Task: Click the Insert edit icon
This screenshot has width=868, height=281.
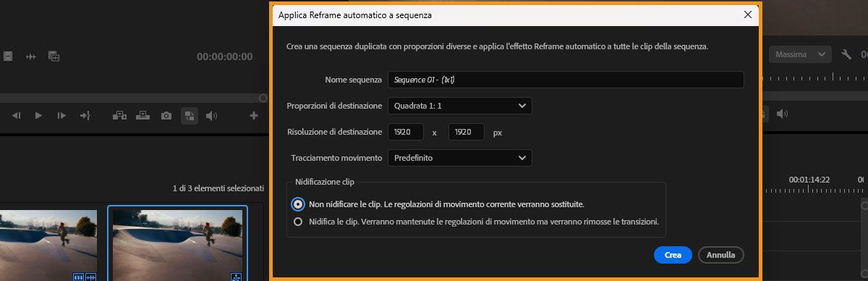Action: click(x=120, y=115)
